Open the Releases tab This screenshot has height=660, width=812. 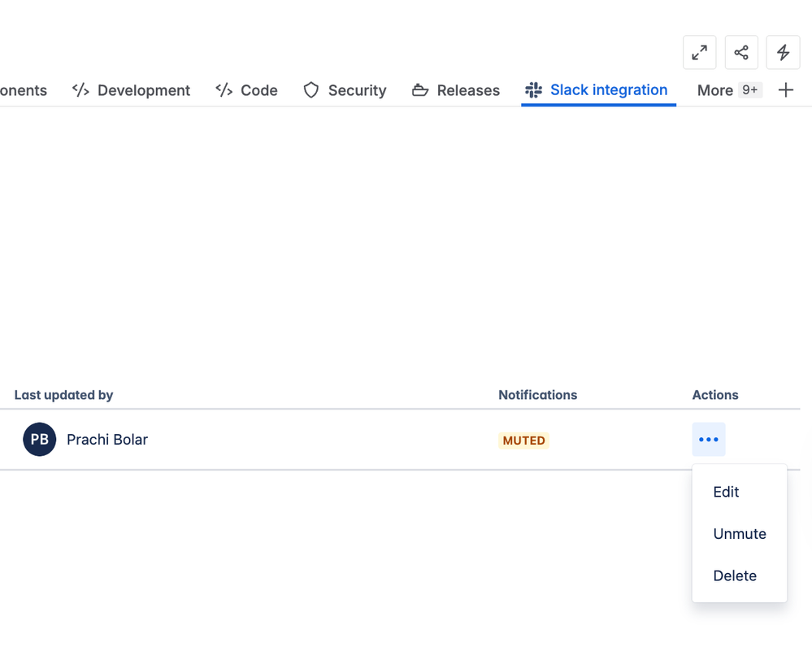pyautogui.click(x=456, y=90)
